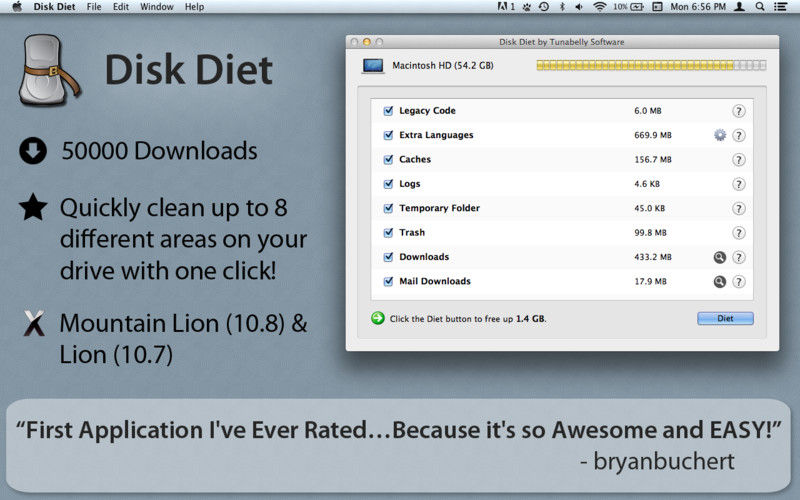Open the Window menu

tap(157, 7)
